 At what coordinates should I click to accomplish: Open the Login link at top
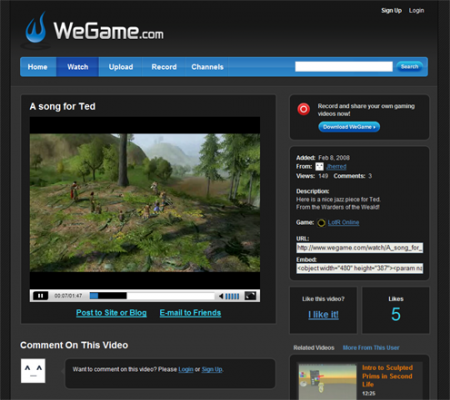click(x=416, y=11)
